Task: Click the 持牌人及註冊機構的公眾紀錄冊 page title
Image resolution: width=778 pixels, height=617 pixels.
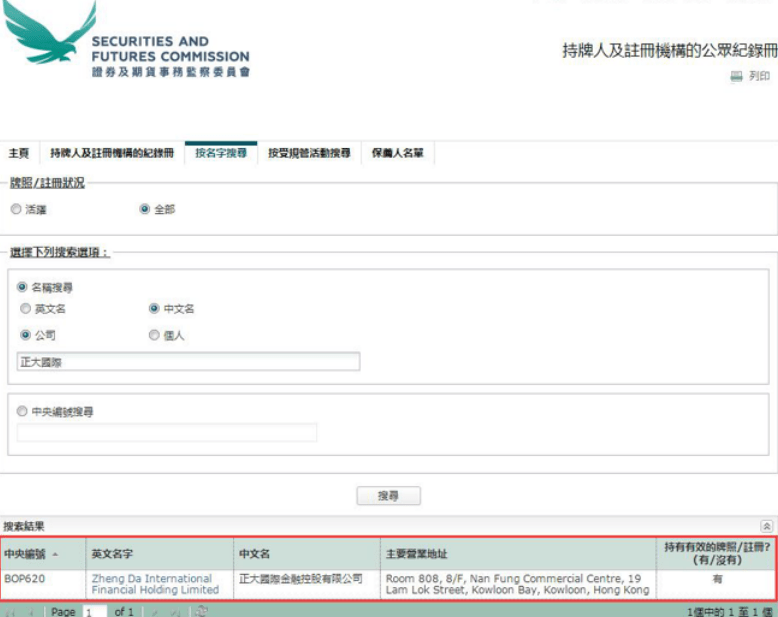Action: pos(669,50)
